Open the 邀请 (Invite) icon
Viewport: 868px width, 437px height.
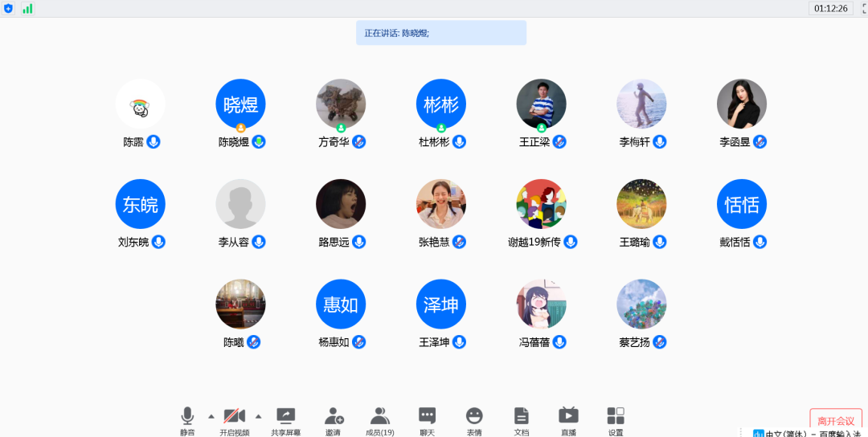pyautogui.click(x=334, y=416)
